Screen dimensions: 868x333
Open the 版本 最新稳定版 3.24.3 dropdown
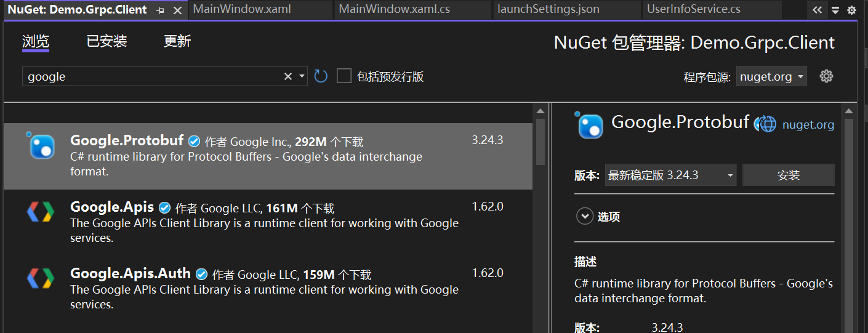[x=670, y=175]
